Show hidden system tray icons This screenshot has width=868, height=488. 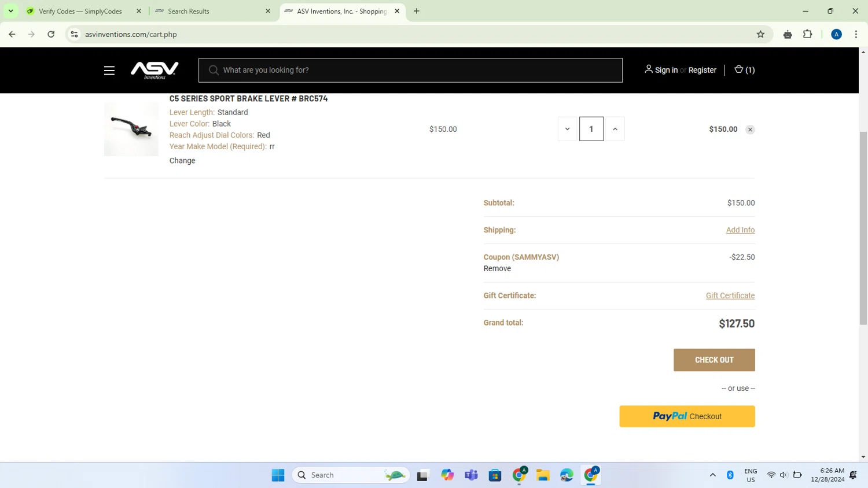click(x=713, y=475)
